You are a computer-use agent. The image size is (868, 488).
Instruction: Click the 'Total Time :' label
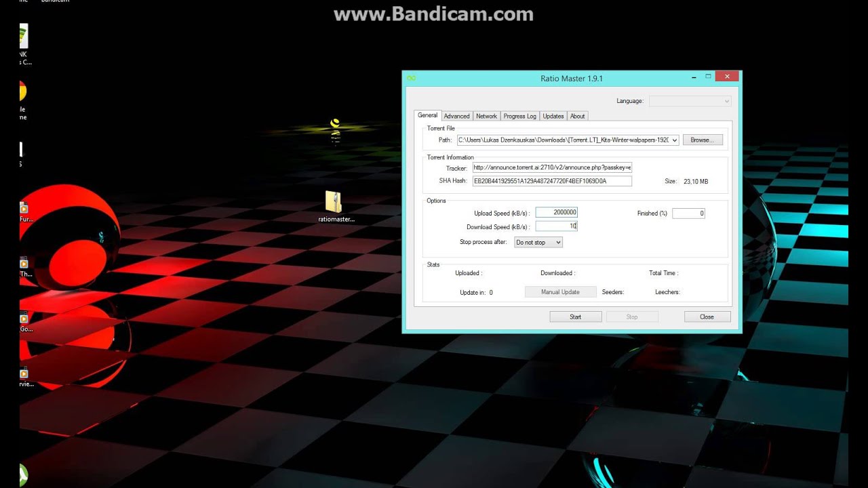click(663, 273)
